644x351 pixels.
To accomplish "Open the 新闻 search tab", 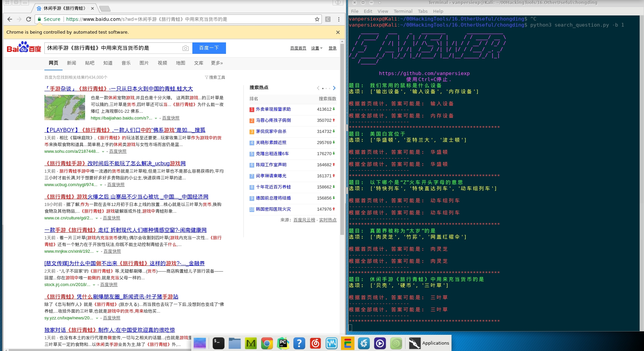I will coord(71,63).
